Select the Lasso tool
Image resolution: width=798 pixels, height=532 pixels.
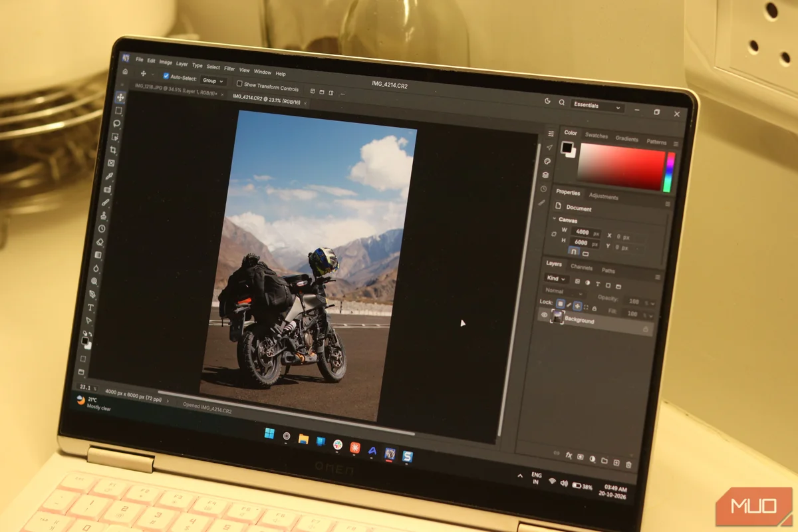(x=117, y=123)
